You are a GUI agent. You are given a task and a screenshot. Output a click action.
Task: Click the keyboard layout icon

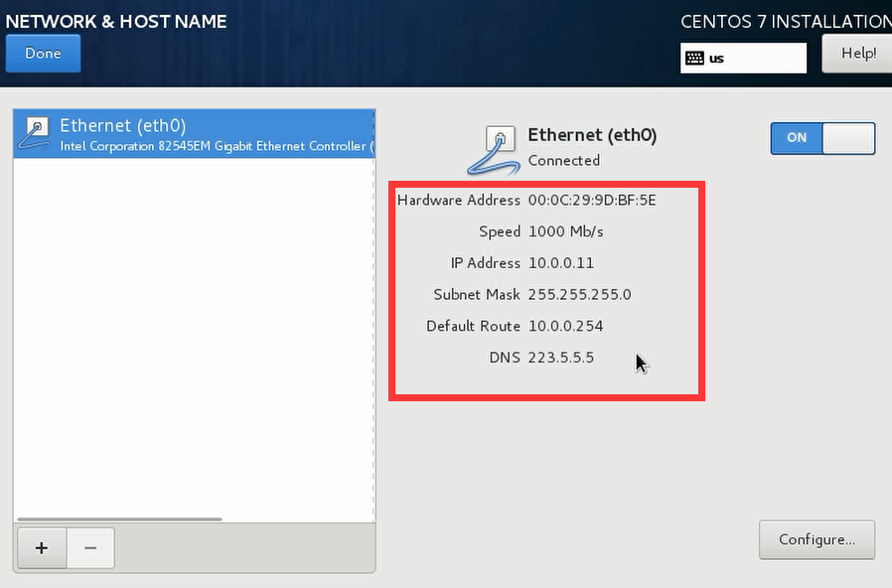694,58
